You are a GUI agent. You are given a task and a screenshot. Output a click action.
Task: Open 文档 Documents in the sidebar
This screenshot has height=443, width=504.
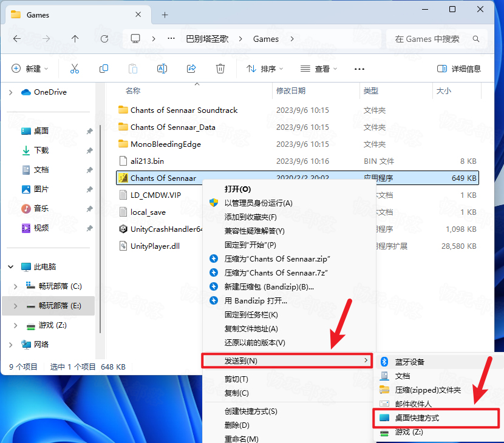41,170
